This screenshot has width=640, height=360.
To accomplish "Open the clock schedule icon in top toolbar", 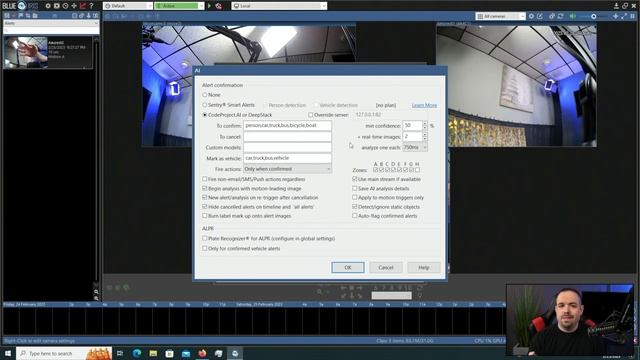I will coord(65,6).
